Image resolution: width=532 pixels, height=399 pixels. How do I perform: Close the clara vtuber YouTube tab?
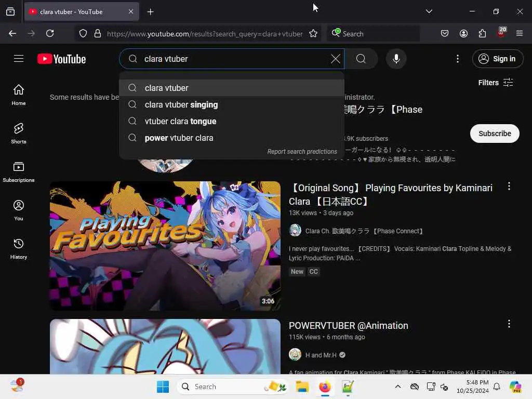131,11
